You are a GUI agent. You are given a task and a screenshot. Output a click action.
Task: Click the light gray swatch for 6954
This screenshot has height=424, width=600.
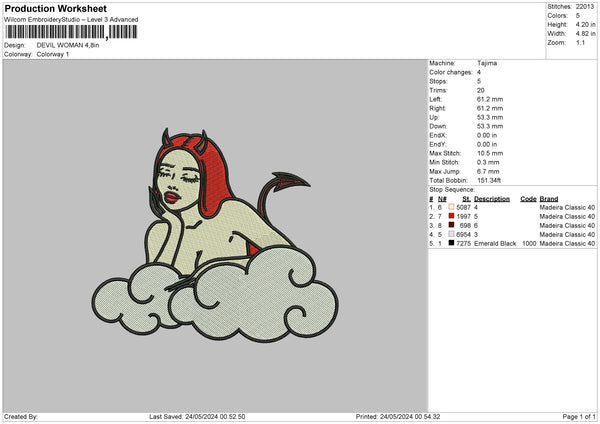tap(451, 234)
